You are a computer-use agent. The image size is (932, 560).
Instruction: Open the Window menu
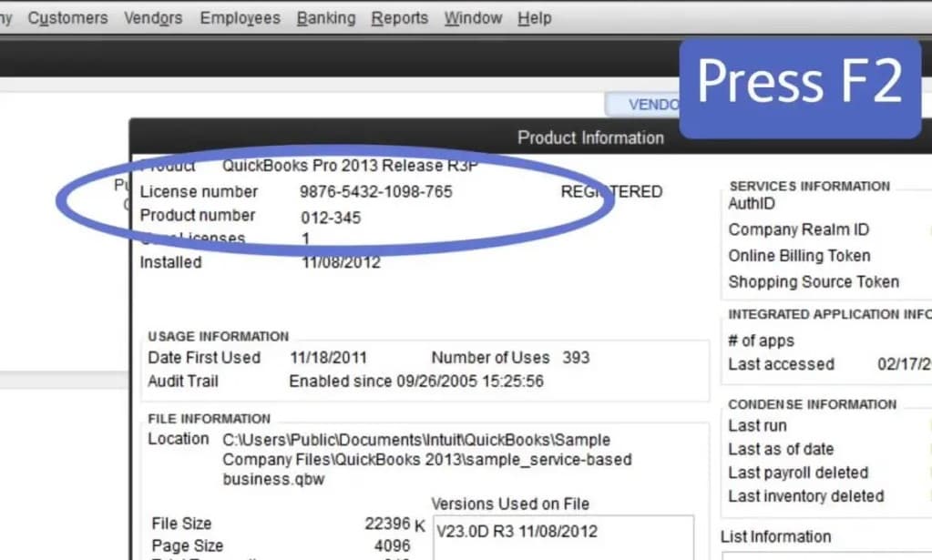(x=473, y=18)
